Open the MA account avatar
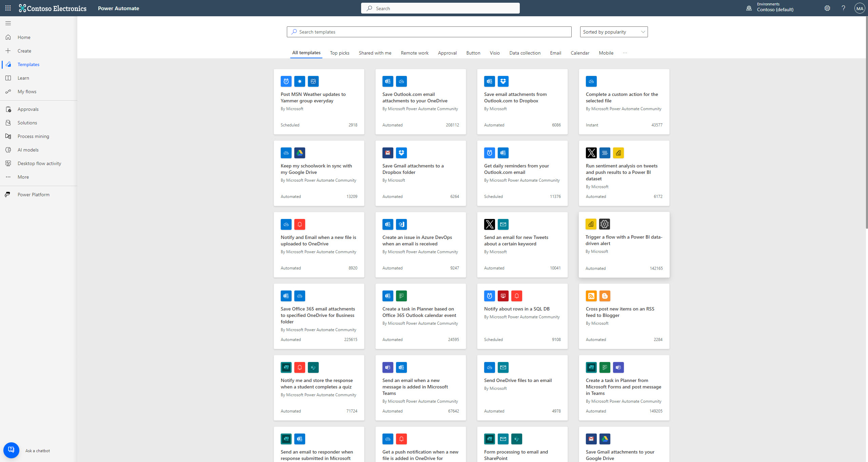This screenshot has height=462, width=868. tap(860, 8)
